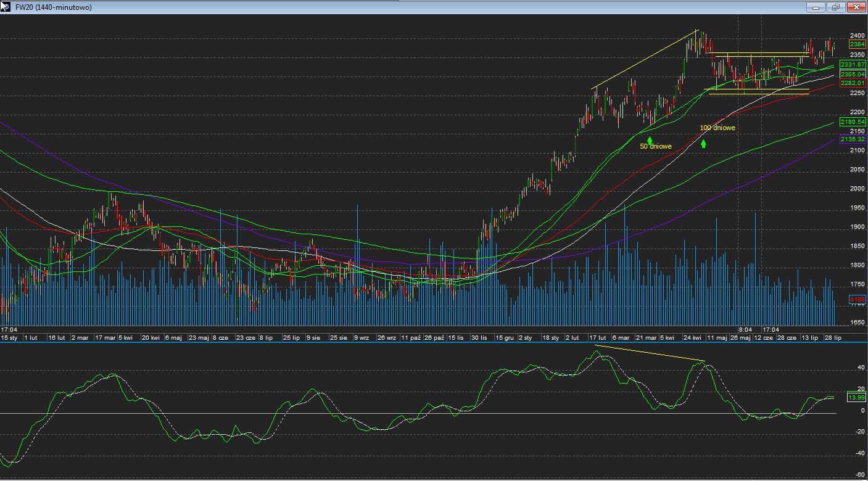This screenshot has width=868, height=481.
Task: Select the 13.99 oscillator value label
Action: (857, 398)
